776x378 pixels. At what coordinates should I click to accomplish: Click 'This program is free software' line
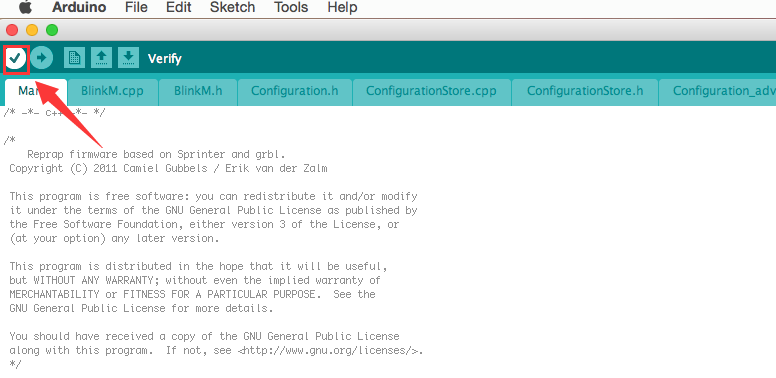(x=213, y=196)
